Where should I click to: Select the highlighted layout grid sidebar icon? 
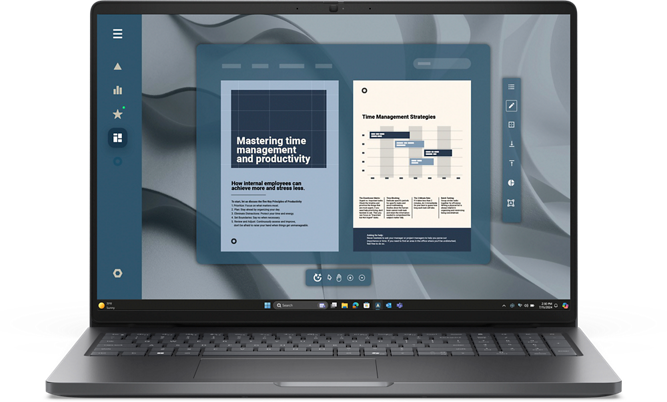(118, 137)
